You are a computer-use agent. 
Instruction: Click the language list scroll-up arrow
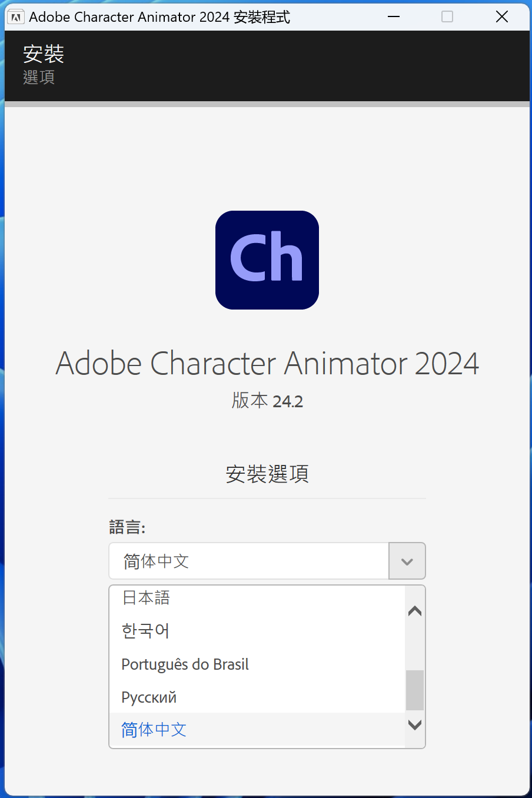click(415, 611)
